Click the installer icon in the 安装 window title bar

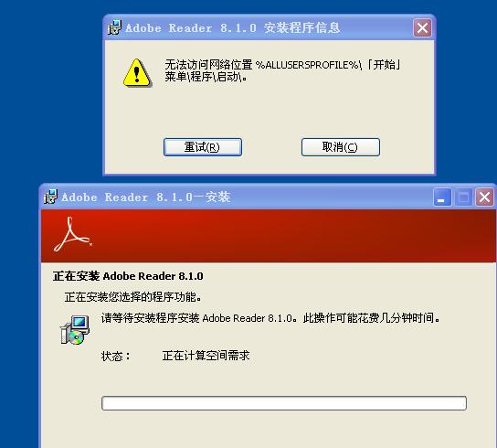(x=50, y=197)
